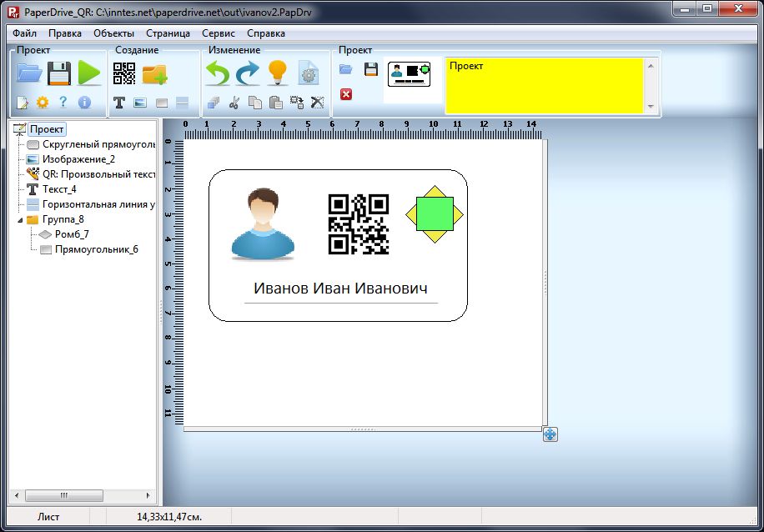Open with the small folder icon beside the preview

[x=346, y=69]
